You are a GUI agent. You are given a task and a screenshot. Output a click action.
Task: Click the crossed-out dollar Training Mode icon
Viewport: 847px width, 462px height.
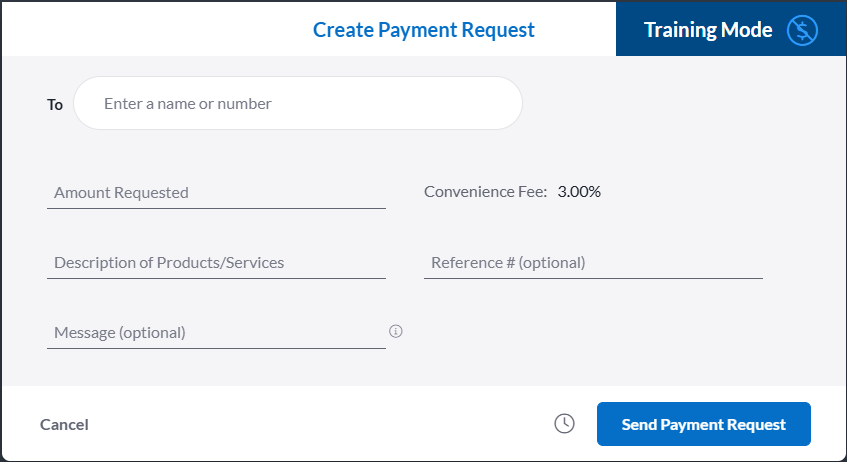tap(802, 30)
